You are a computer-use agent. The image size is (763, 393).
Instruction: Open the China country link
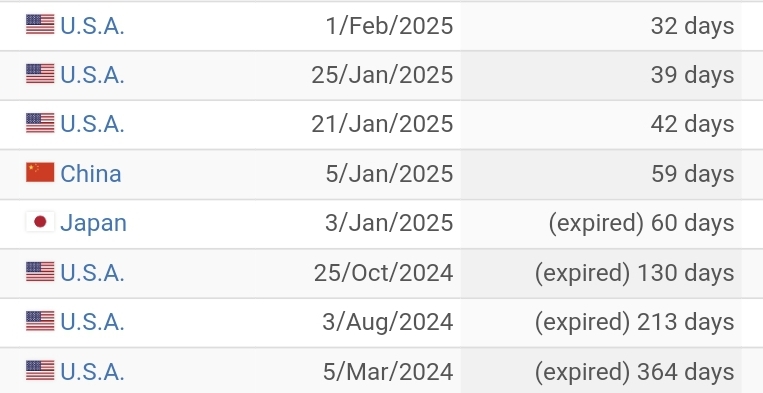tap(91, 174)
